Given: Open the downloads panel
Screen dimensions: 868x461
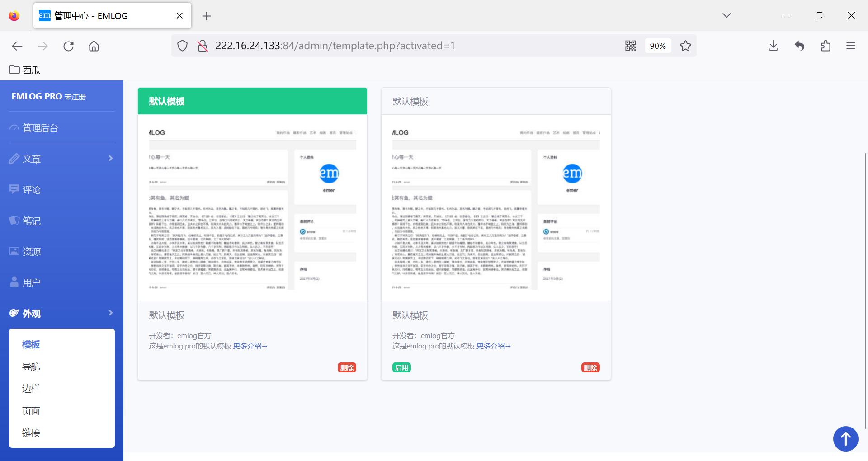Looking at the screenshot, I should click(x=774, y=46).
